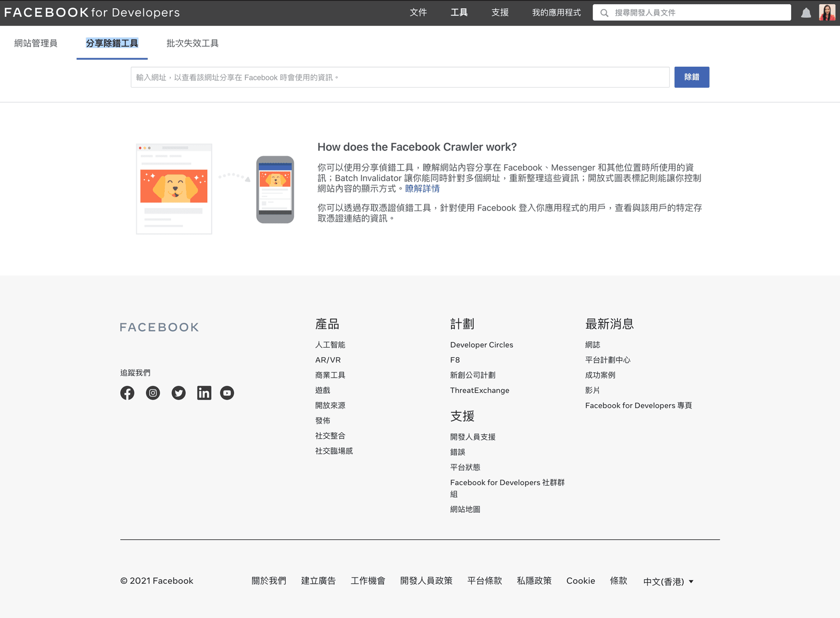Open the Instagram social icon in footer
The height and width of the screenshot is (618, 840).
click(x=153, y=393)
